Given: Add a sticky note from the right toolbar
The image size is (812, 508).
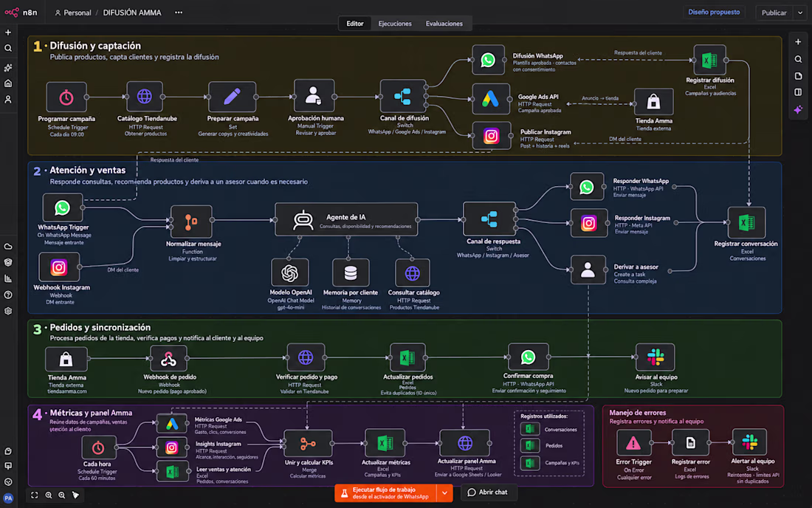Looking at the screenshot, I should (798, 76).
